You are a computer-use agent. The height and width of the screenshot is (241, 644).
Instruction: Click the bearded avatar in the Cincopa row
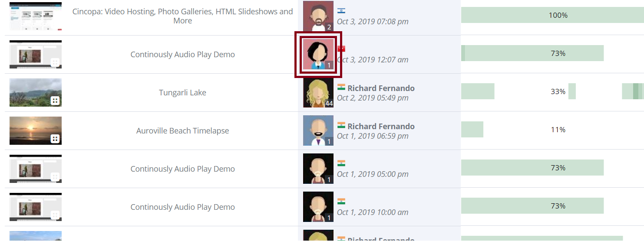(318, 16)
